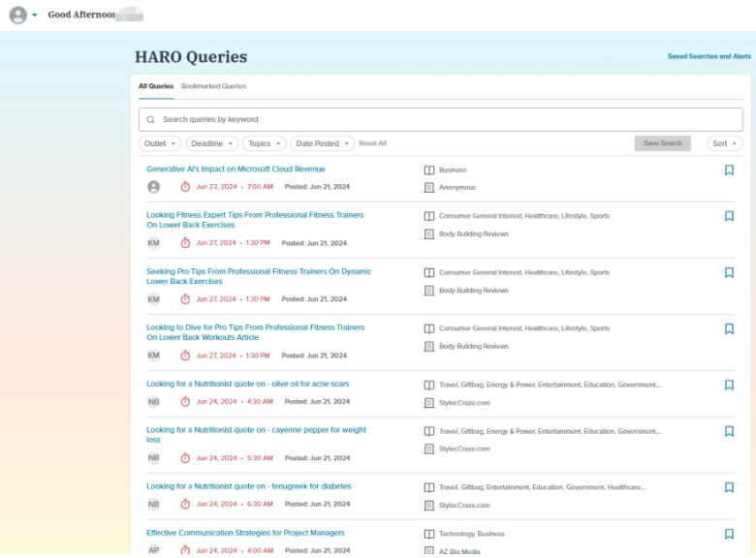Viewport: 756px width, 558px height.
Task: Click deadline timer icon on Fitness Expert Tips query
Action: [185, 243]
